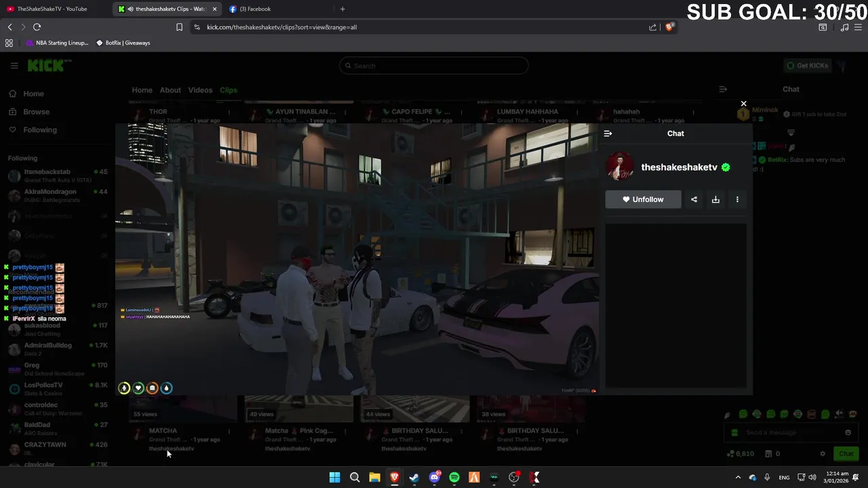Open itsmebackstab in the following list
The width and height of the screenshot is (868, 488).
58,176
